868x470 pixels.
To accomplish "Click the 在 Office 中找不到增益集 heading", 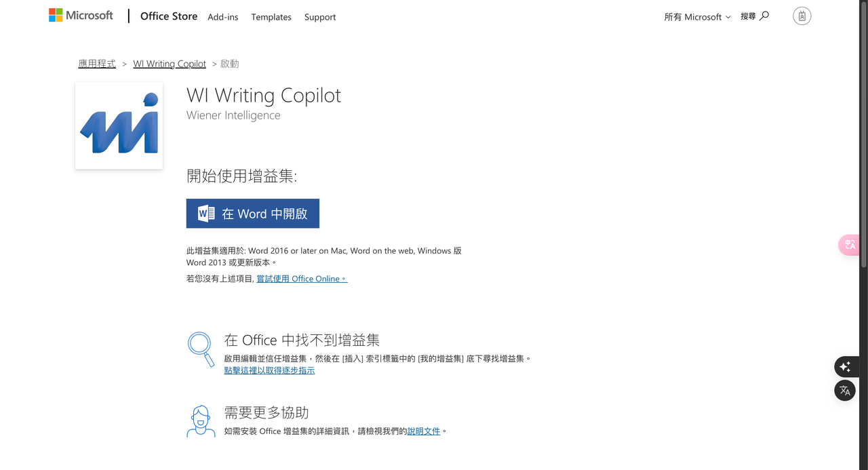I will click(302, 340).
